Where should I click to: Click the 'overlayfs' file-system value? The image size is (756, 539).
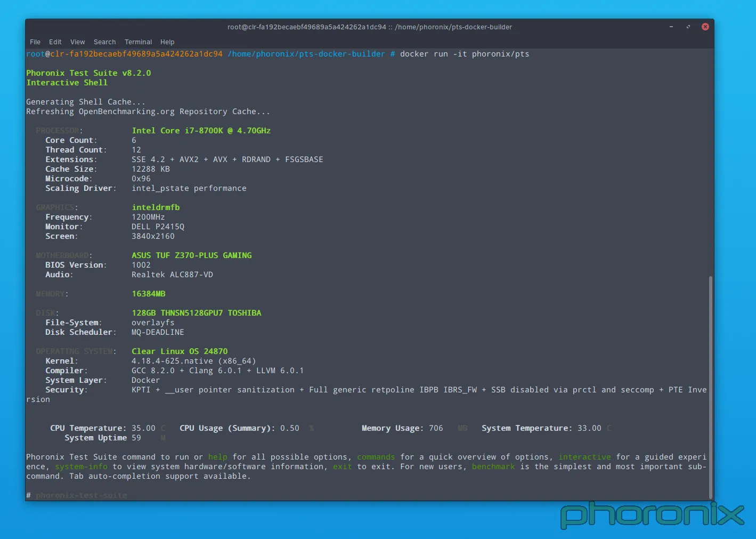153,323
